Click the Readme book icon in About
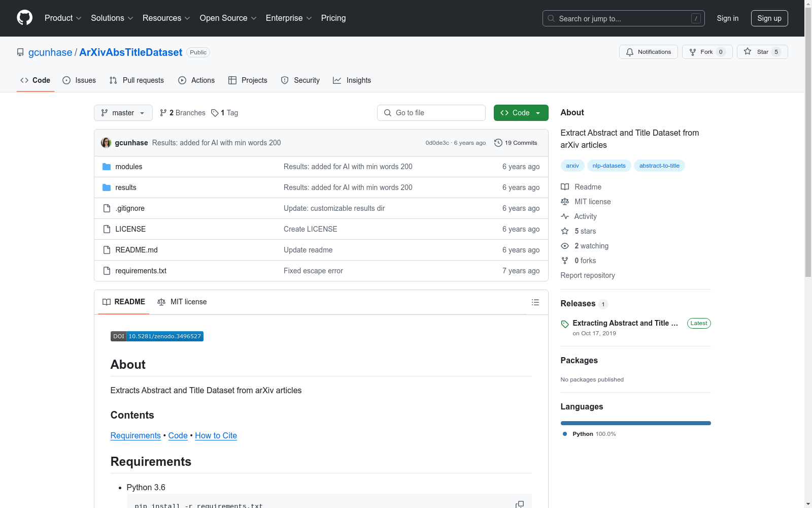Image resolution: width=812 pixels, height=508 pixels. point(565,187)
